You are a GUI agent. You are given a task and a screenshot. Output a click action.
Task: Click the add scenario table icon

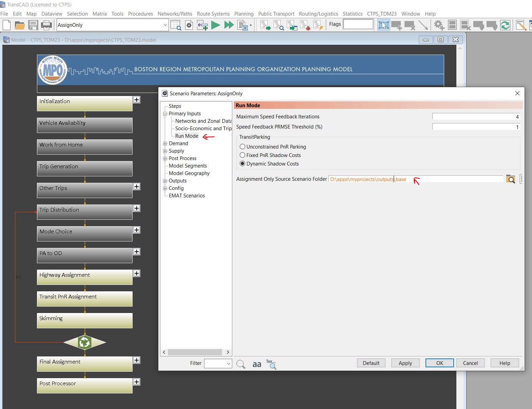[202, 25]
